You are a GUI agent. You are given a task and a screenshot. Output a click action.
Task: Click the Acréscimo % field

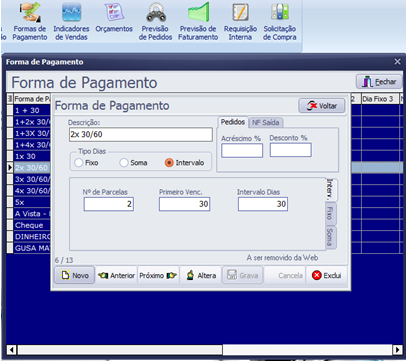[242, 150]
